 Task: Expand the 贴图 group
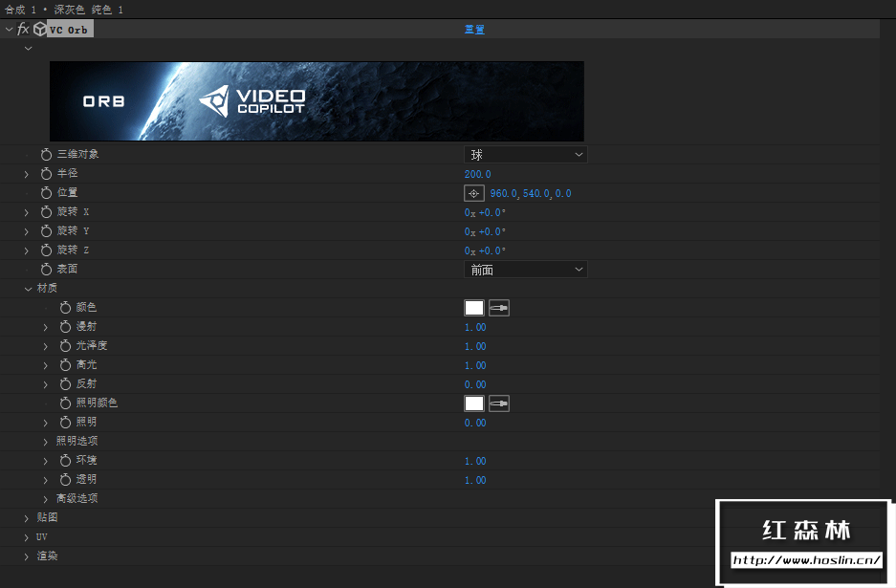click(x=26, y=518)
